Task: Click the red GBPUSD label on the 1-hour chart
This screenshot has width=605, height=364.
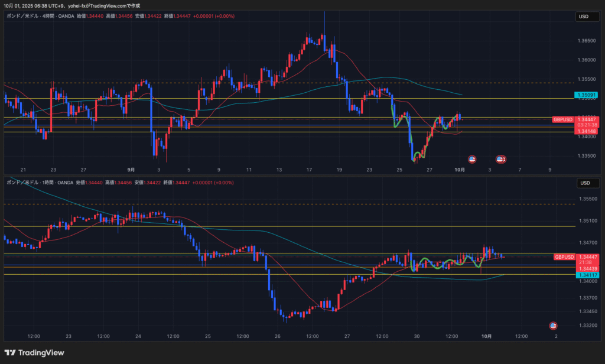Action: pyautogui.click(x=564, y=257)
